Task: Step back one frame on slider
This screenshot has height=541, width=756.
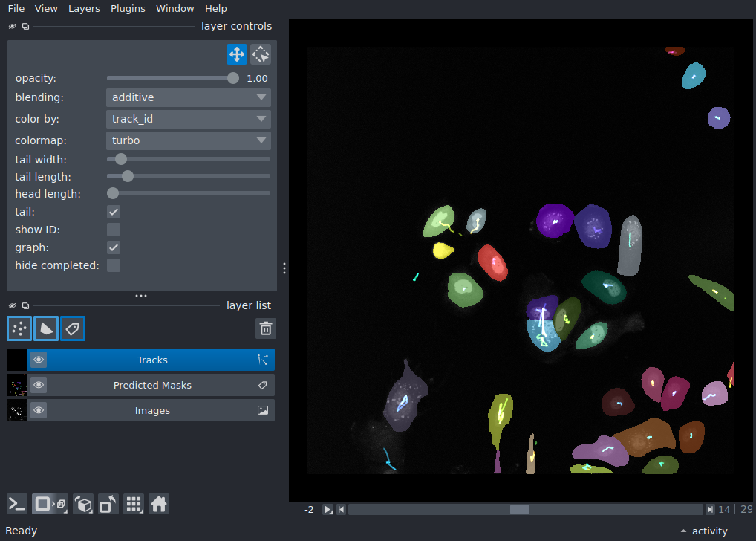Action: point(342,510)
